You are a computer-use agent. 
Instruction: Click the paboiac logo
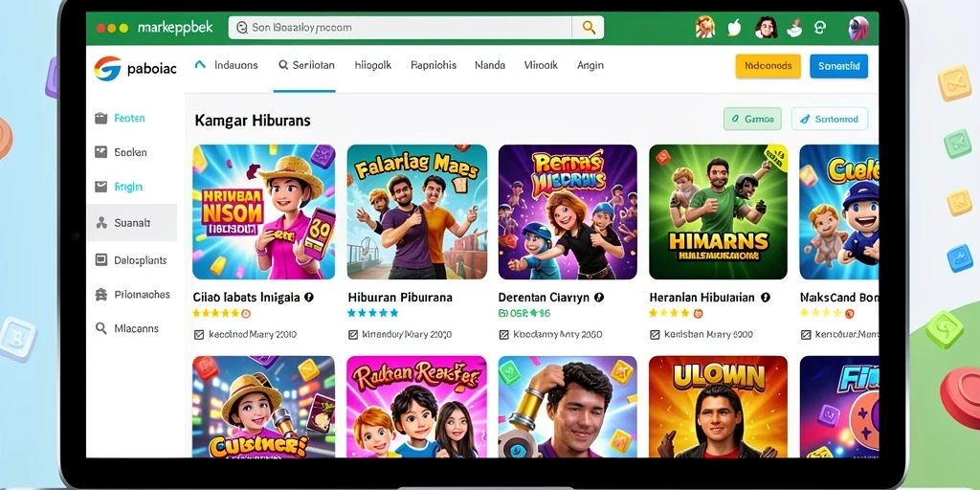click(135, 69)
